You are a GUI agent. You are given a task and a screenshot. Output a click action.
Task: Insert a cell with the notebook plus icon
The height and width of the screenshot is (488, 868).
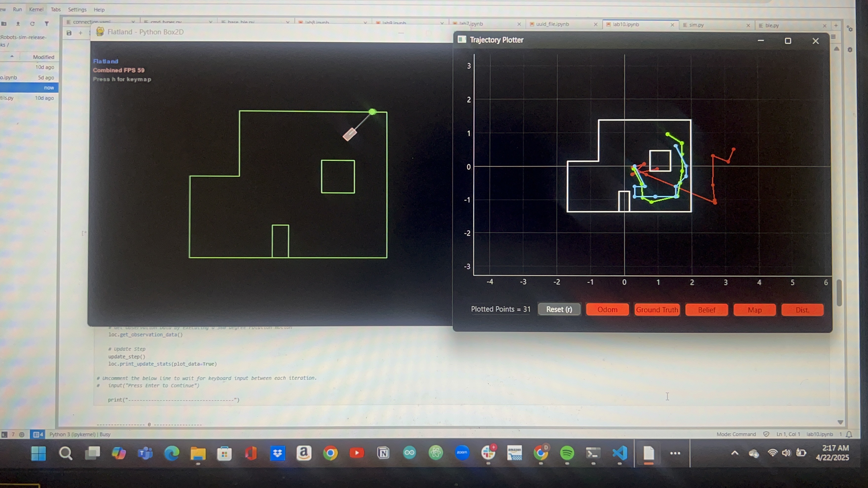click(81, 33)
